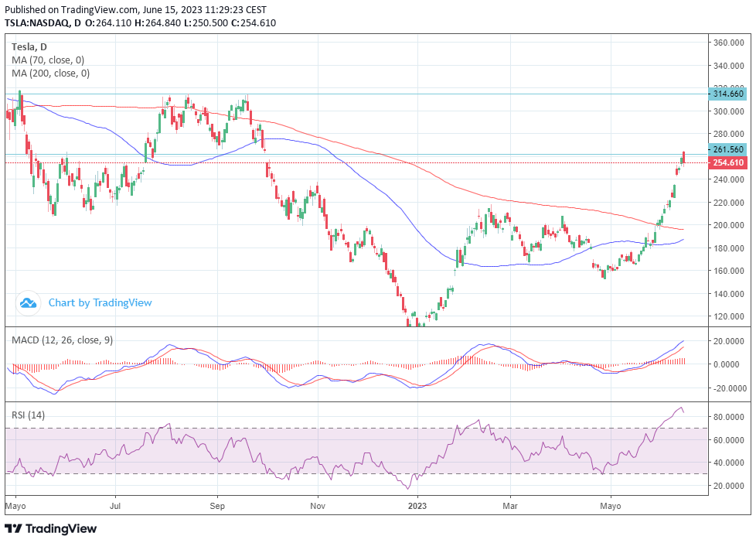756x543 pixels.
Task: Click the MACD 20.0000 axis value
Action: 728,341
